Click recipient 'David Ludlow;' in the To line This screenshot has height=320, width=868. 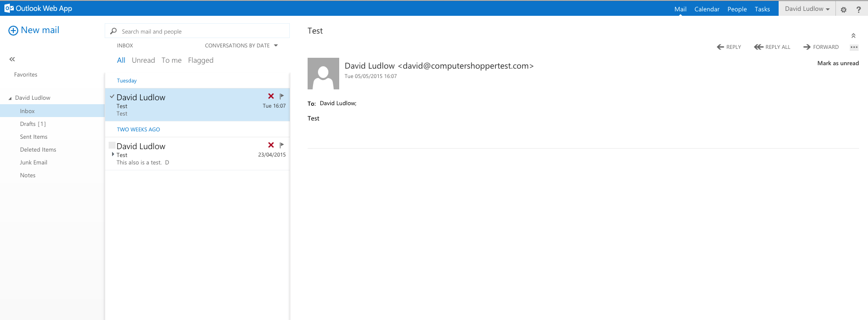(338, 103)
